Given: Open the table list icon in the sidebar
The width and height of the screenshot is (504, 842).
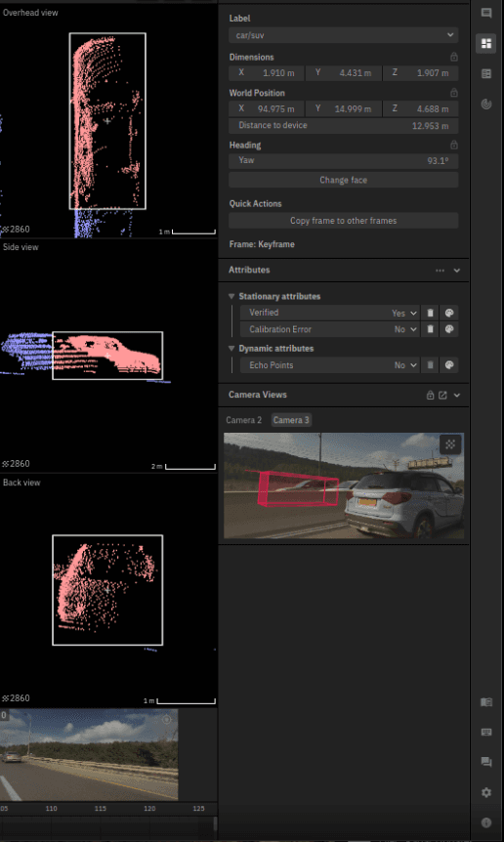Looking at the screenshot, I should (x=485, y=73).
